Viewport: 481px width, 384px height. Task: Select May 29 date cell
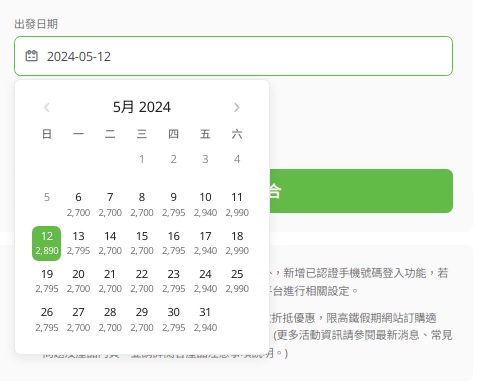tap(142, 319)
